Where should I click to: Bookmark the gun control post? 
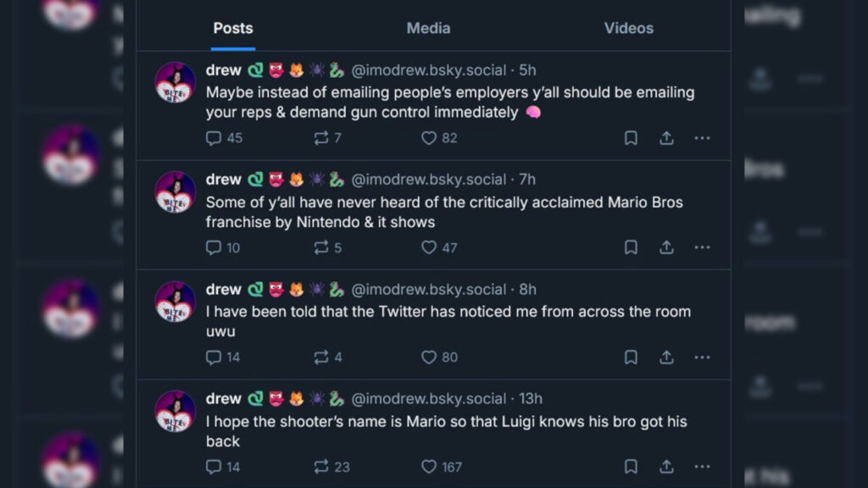coord(631,138)
